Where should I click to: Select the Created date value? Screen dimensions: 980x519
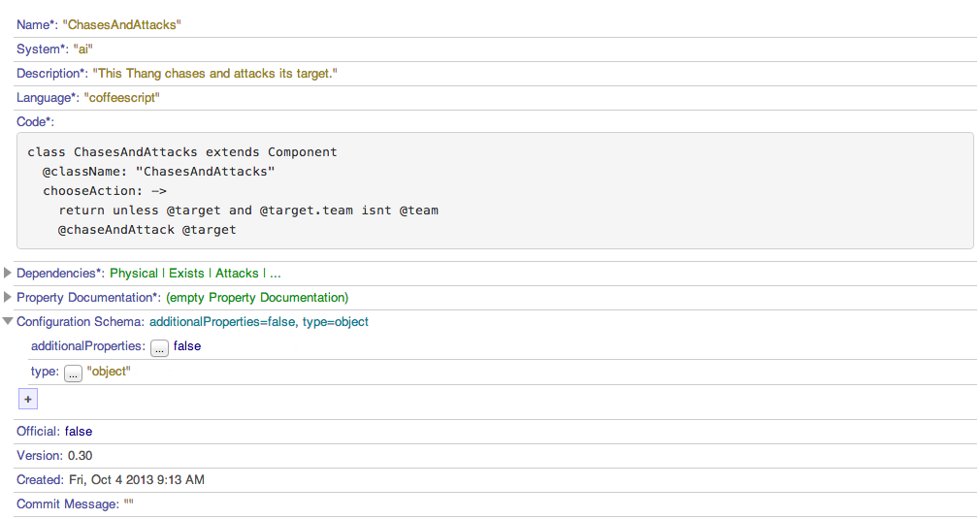pyautogui.click(x=137, y=480)
